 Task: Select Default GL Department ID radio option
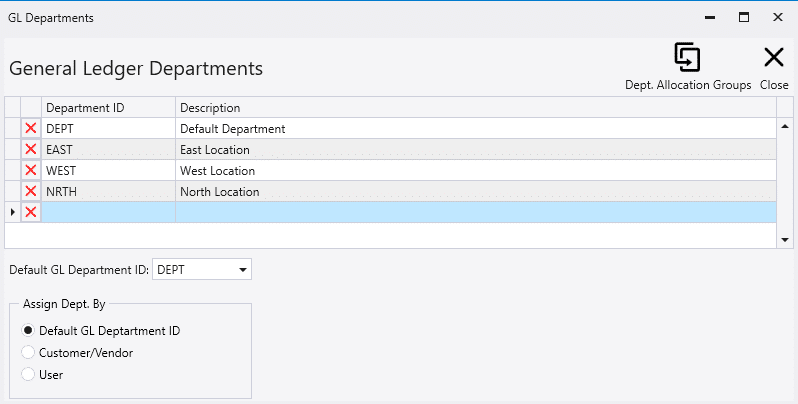[28, 331]
